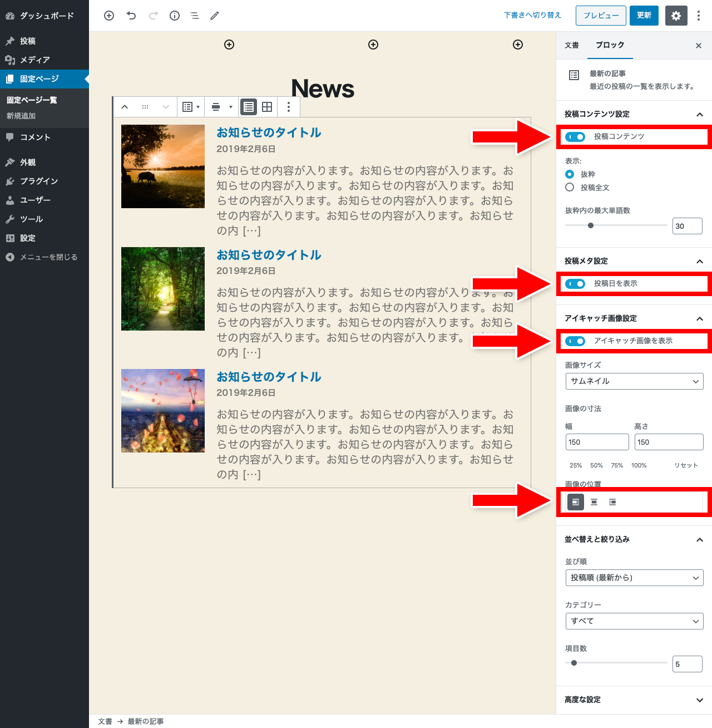
Task: Open the block navigation outline icon
Action: [x=194, y=16]
